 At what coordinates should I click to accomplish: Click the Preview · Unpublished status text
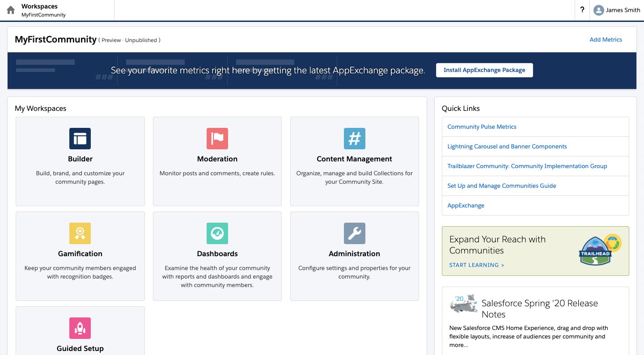[129, 40]
